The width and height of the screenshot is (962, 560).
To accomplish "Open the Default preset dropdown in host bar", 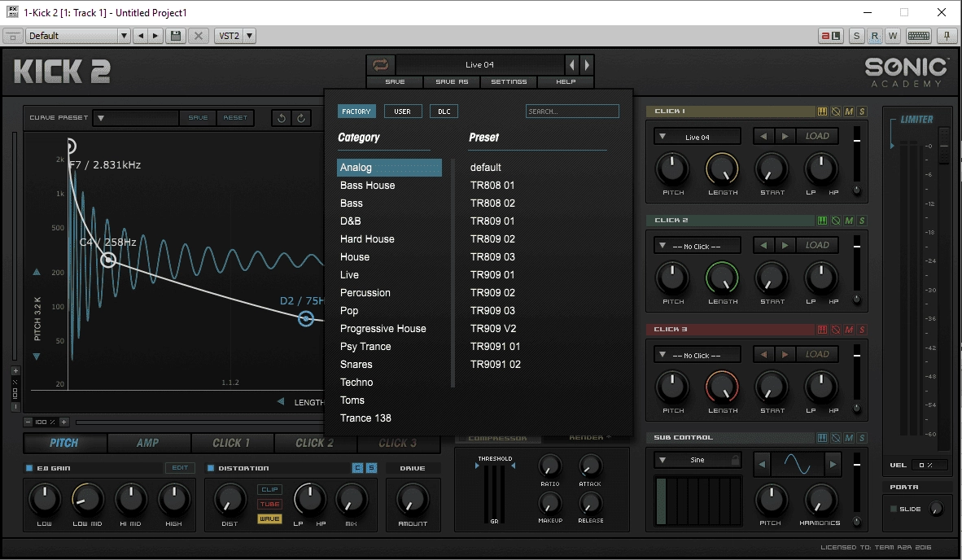I will [77, 36].
